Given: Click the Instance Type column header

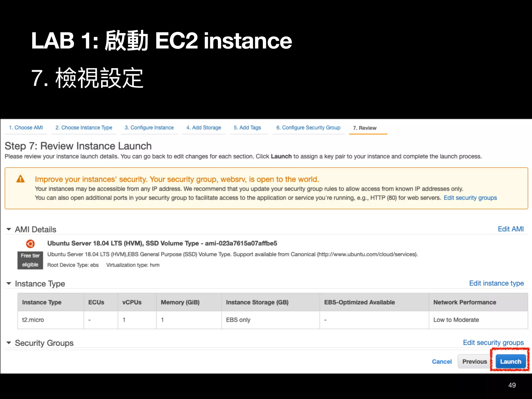Looking at the screenshot, I should (x=51, y=302).
